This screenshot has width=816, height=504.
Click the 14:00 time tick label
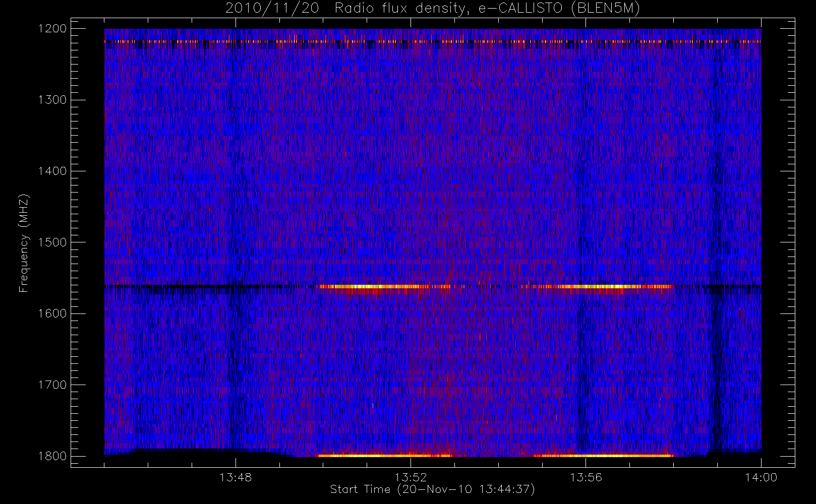[x=761, y=477]
